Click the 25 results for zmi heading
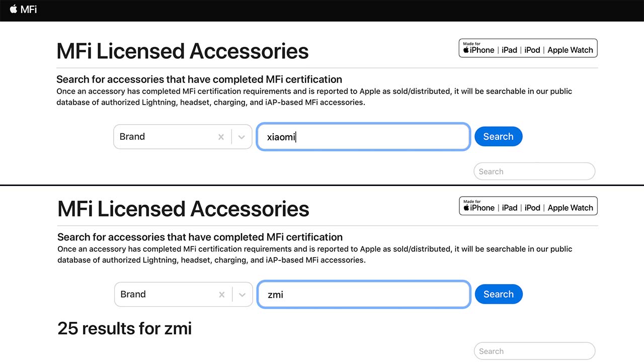Screen dimensions: 644x362 point(125,328)
